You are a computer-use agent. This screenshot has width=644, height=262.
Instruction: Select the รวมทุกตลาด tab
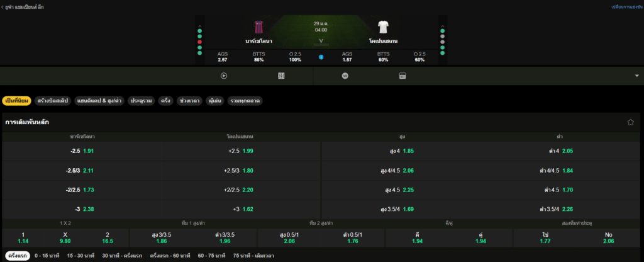point(245,100)
